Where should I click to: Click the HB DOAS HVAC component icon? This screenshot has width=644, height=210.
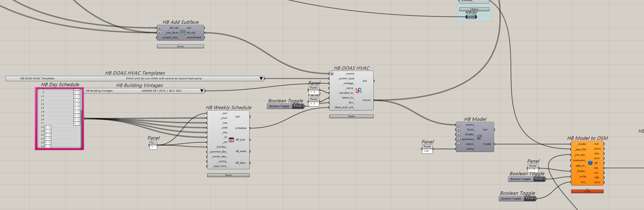click(358, 90)
